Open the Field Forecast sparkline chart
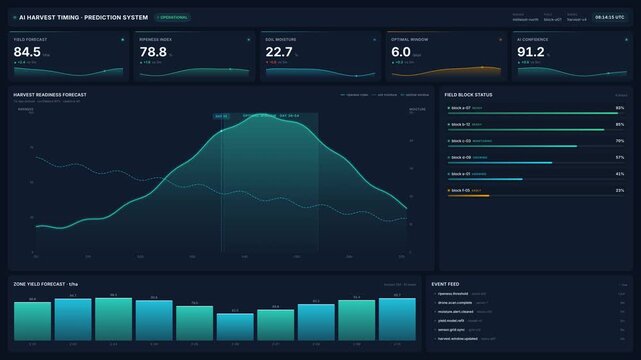 (68, 72)
